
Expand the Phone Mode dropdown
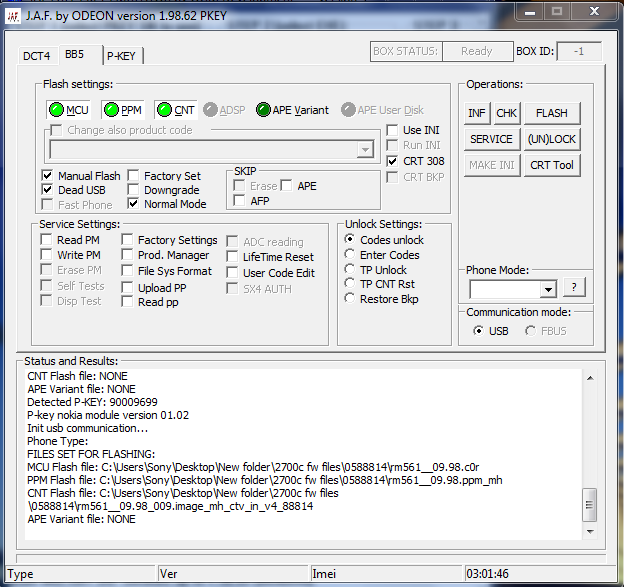click(548, 289)
